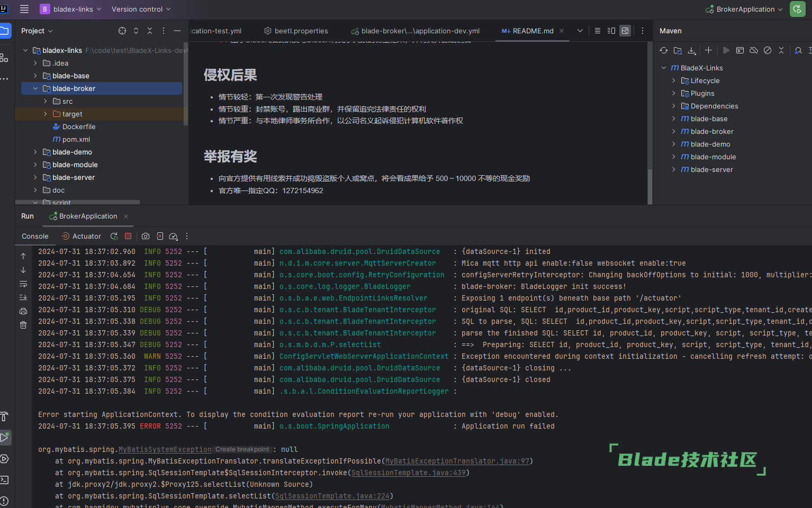The height and width of the screenshot is (508, 812).
Task: Switch editor to editor-only view mode
Action: pyautogui.click(x=598, y=31)
